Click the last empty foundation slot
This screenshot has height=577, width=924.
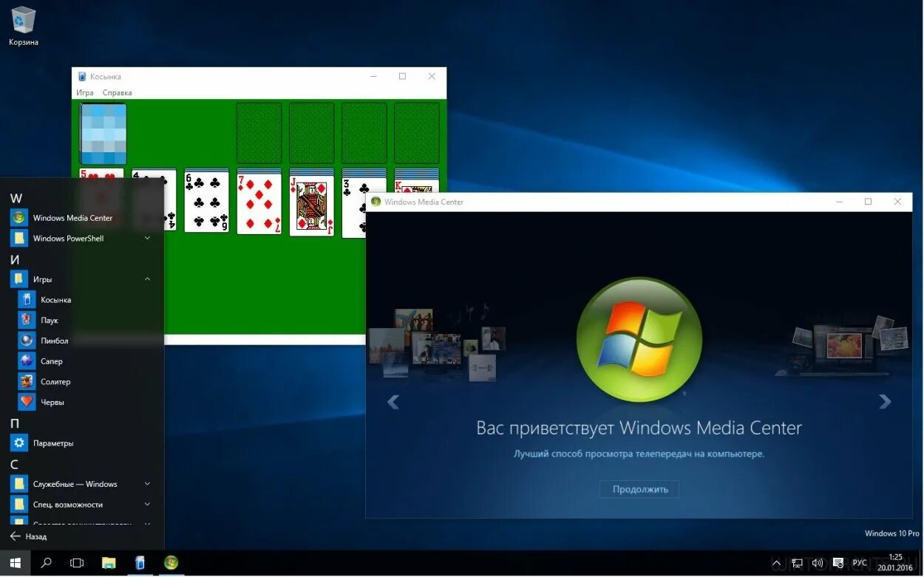click(x=416, y=133)
